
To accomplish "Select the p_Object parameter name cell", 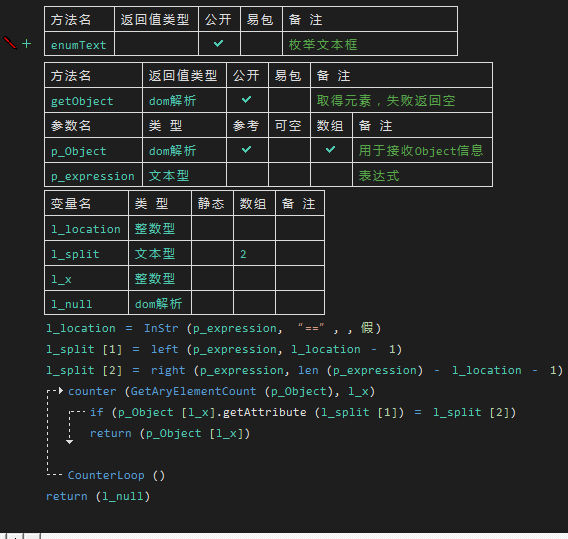I will [x=93, y=150].
